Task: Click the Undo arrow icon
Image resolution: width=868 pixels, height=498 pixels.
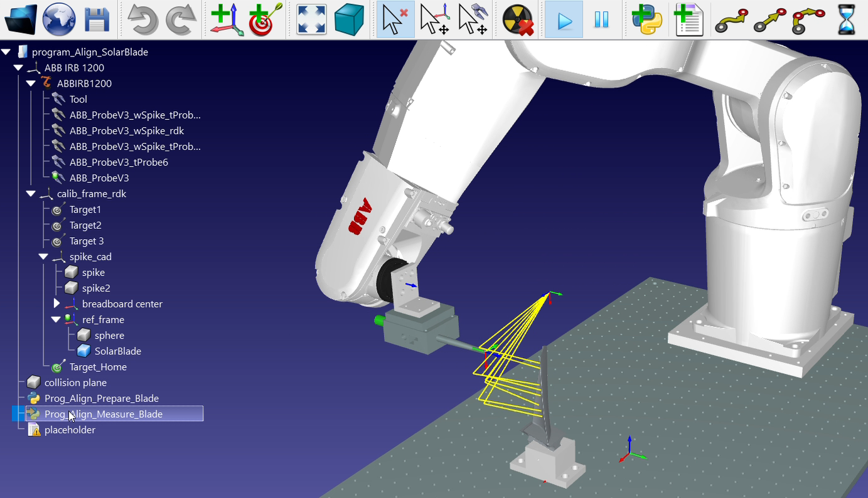Action: click(142, 20)
